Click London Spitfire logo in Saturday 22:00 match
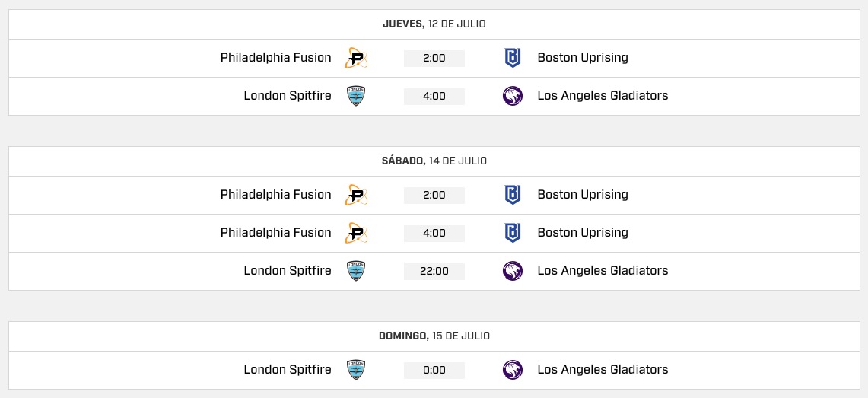 pos(356,271)
